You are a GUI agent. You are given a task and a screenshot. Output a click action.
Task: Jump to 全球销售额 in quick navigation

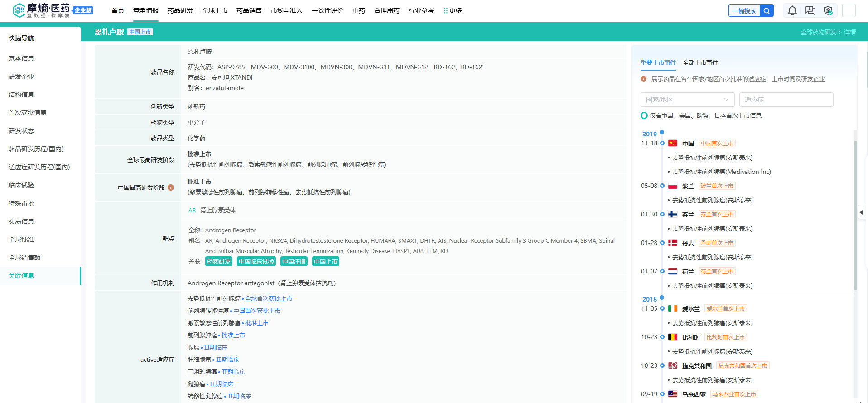point(24,258)
